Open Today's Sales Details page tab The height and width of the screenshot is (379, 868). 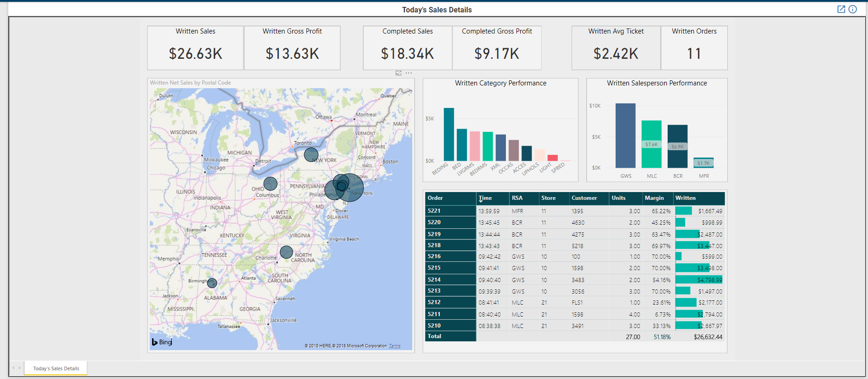click(x=56, y=368)
